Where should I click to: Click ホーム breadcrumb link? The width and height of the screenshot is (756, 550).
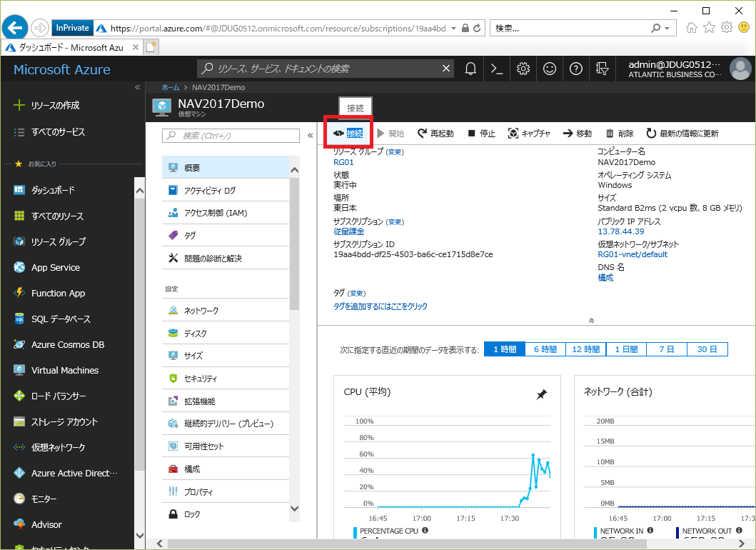click(170, 87)
